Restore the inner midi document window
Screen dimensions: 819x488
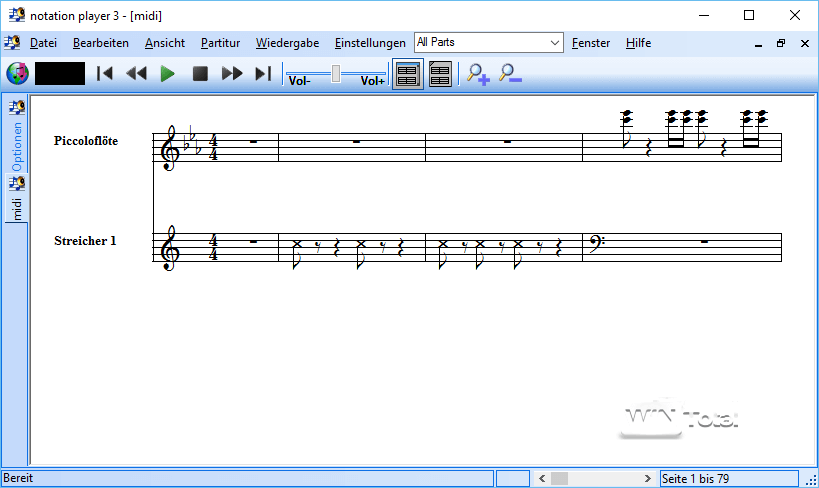(781, 43)
